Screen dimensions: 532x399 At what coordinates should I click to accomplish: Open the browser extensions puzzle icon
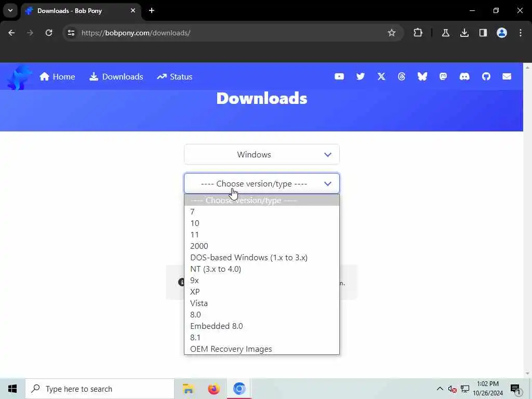(x=418, y=33)
